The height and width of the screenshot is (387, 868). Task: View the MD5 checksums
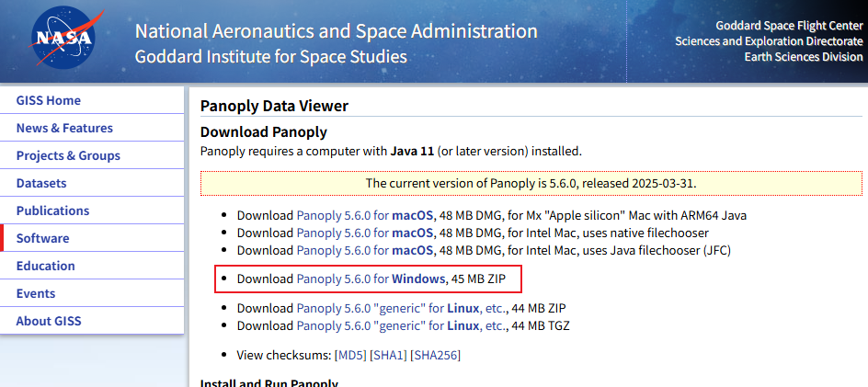pyautogui.click(x=350, y=356)
